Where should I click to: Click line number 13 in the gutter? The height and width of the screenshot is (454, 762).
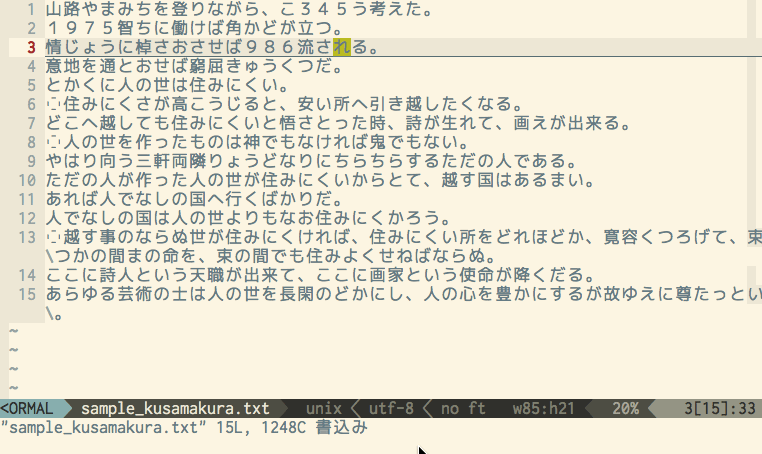(27, 237)
